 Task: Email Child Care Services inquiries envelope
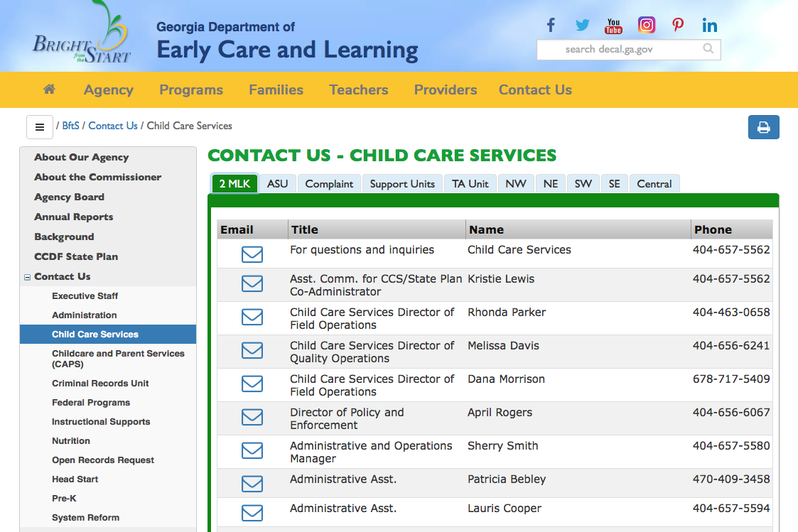point(252,254)
